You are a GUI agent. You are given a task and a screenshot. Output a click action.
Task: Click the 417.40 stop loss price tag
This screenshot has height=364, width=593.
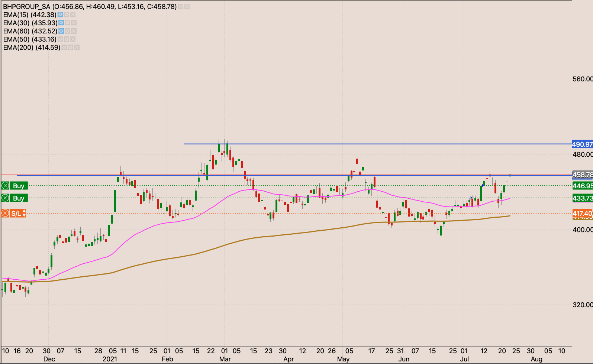click(x=582, y=213)
